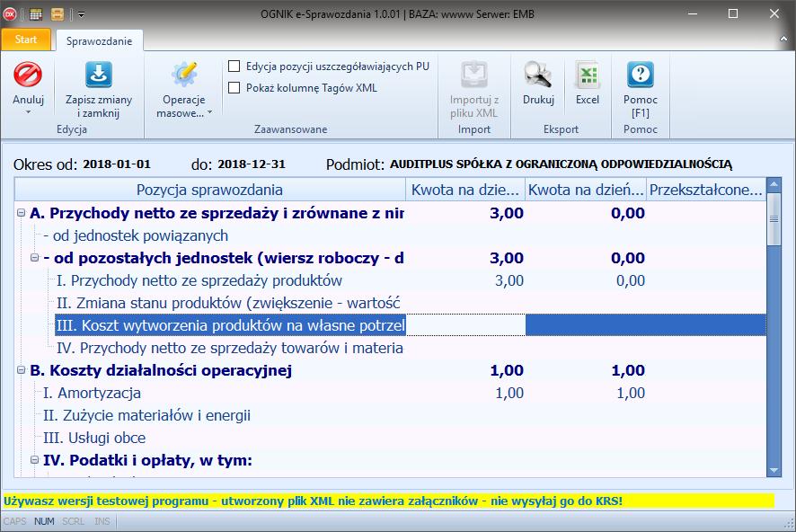
Task: Collapse row B. Koszty działalności operacyjnej
Action: (x=22, y=370)
